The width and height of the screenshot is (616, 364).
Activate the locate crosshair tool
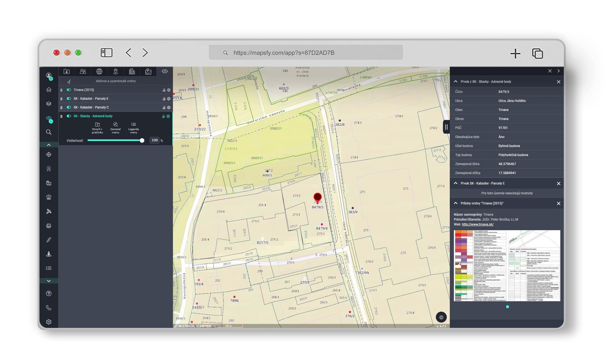point(49,155)
